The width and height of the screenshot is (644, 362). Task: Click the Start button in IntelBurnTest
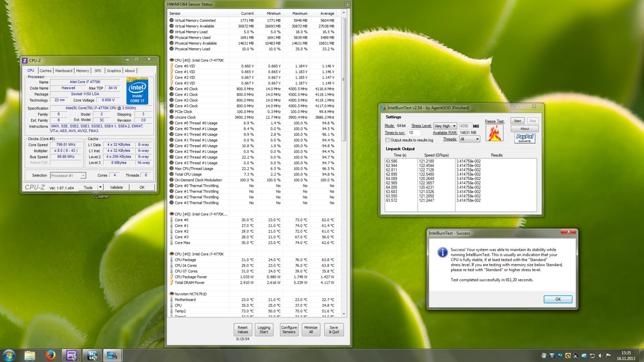(517, 121)
